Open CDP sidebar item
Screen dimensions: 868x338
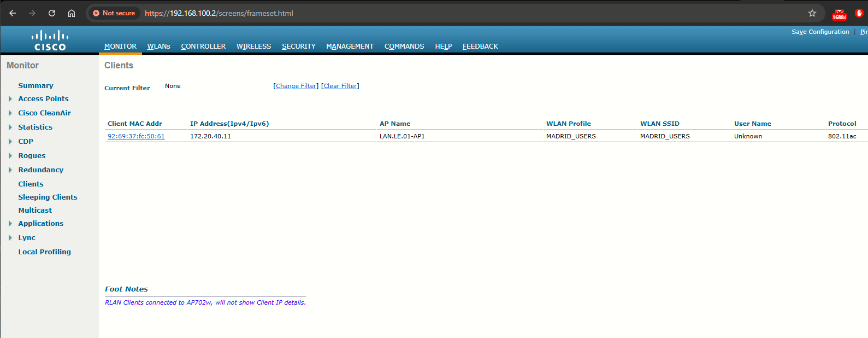[26, 142]
